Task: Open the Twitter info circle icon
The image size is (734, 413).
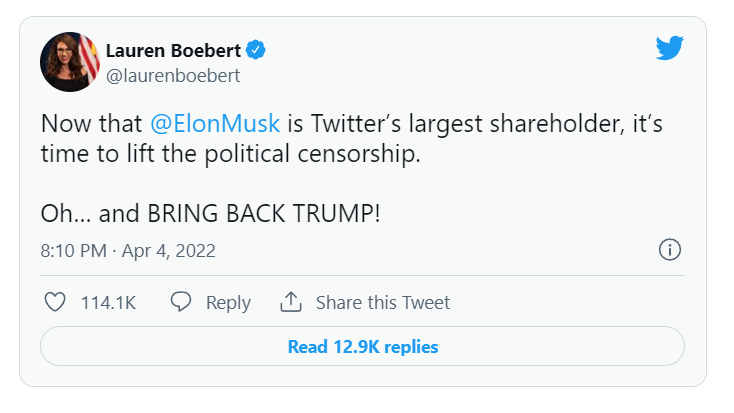Action: tap(671, 250)
